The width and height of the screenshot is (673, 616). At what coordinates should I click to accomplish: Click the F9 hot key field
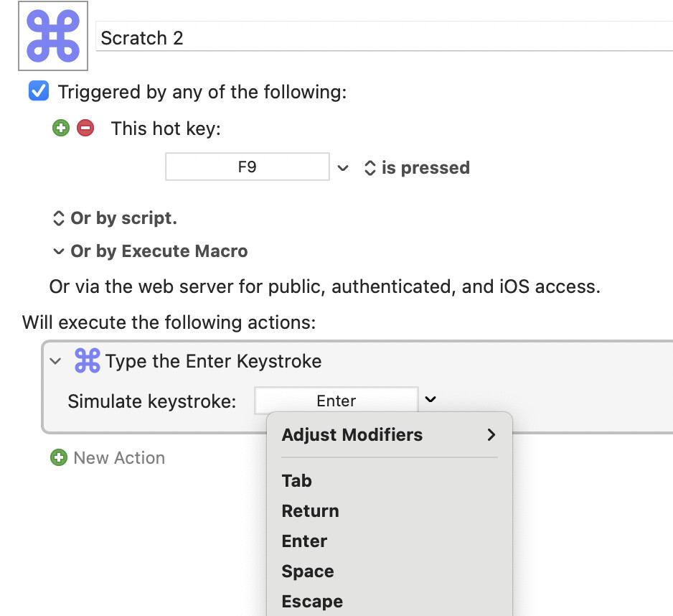click(x=248, y=168)
